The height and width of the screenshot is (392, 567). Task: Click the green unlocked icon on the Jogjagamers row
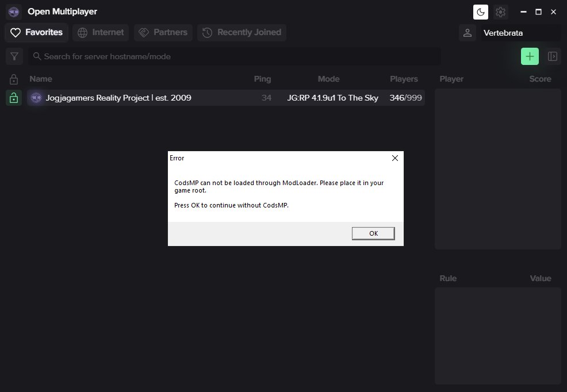[x=14, y=98]
